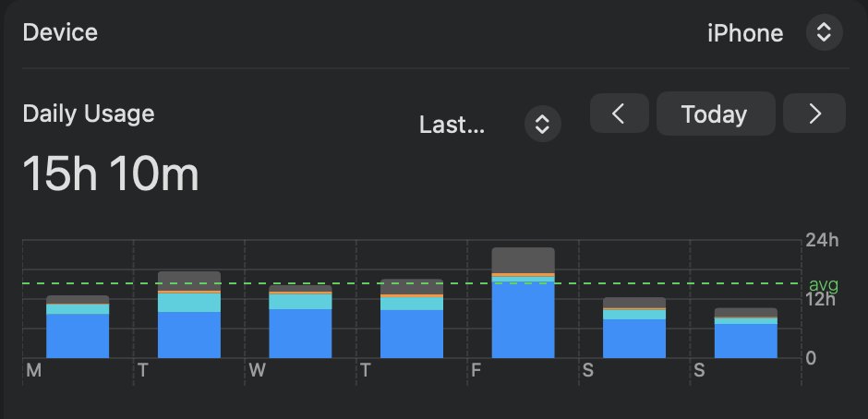This screenshot has height=419, width=868.
Task: Click the W day label
Action: coord(257,370)
